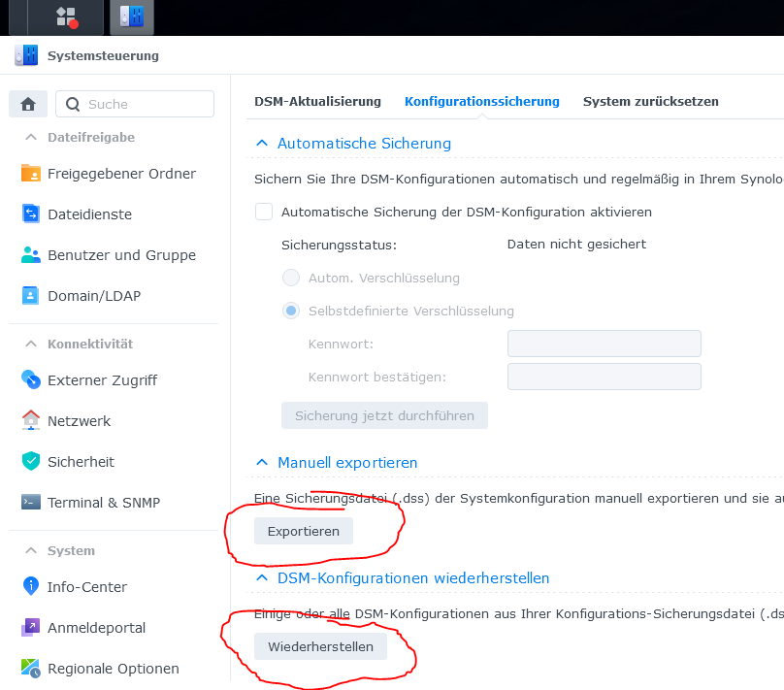Go to the control panel home icon
784x690 pixels.
tap(28, 104)
